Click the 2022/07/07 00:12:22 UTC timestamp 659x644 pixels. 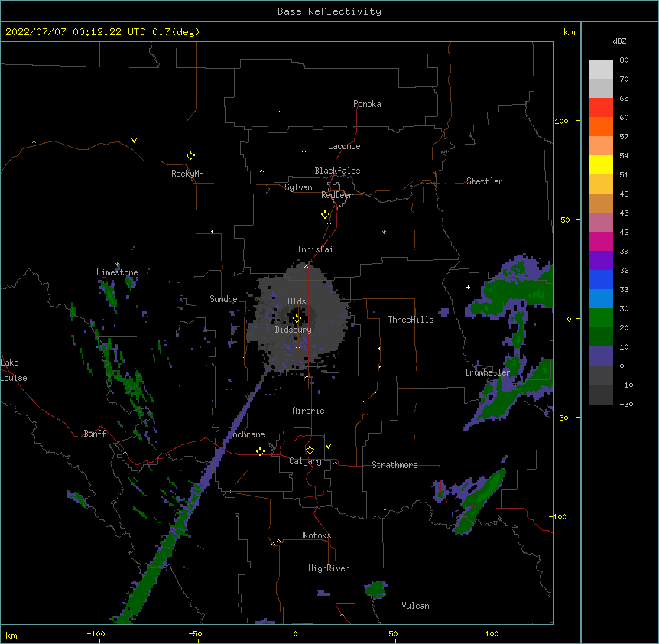pyautogui.click(x=102, y=32)
